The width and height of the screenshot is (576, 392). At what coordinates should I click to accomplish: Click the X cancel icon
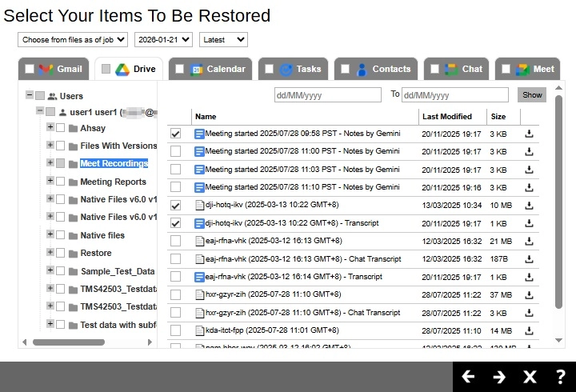tap(530, 377)
